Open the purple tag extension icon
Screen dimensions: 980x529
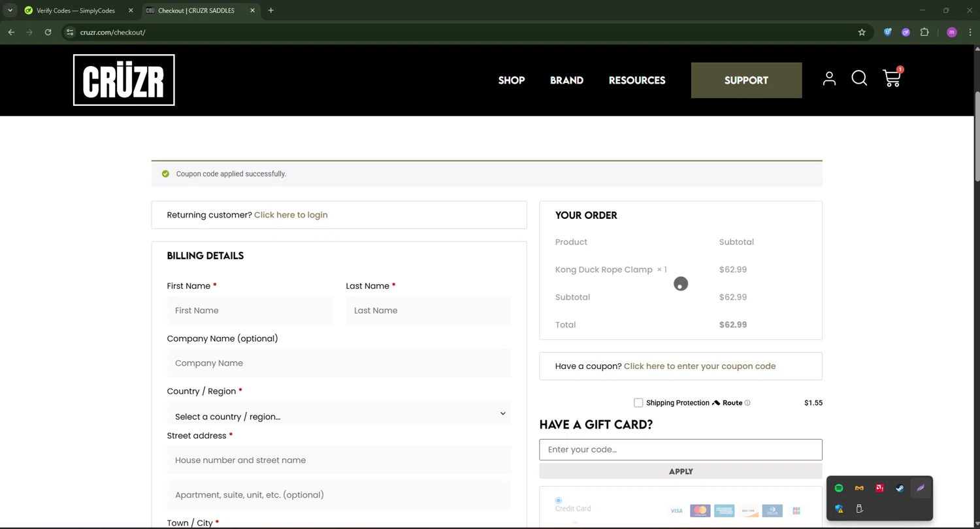(906, 32)
